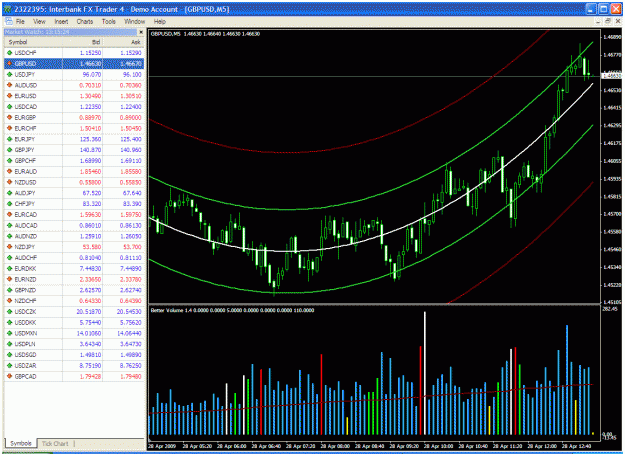Click the GBPJPY green arrow icon
Image resolution: width=625 pixels, height=454 pixels.
[10, 149]
